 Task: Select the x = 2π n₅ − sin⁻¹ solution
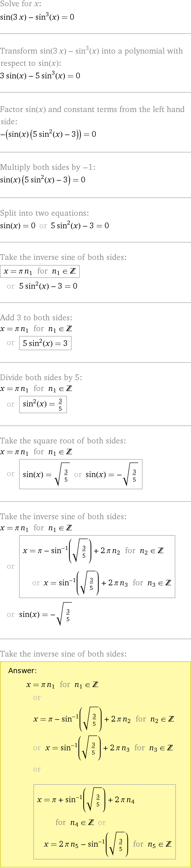pos(108,844)
